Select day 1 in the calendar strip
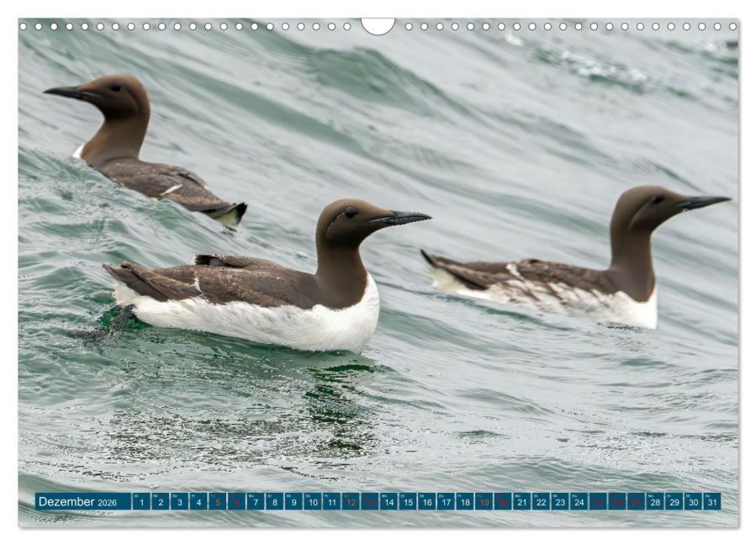Screen dimensions: 756x545 (141, 502)
